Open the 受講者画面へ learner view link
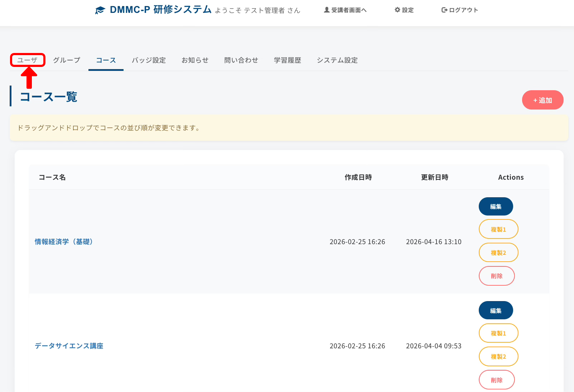This screenshot has width=574, height=392. click(345, 10)
